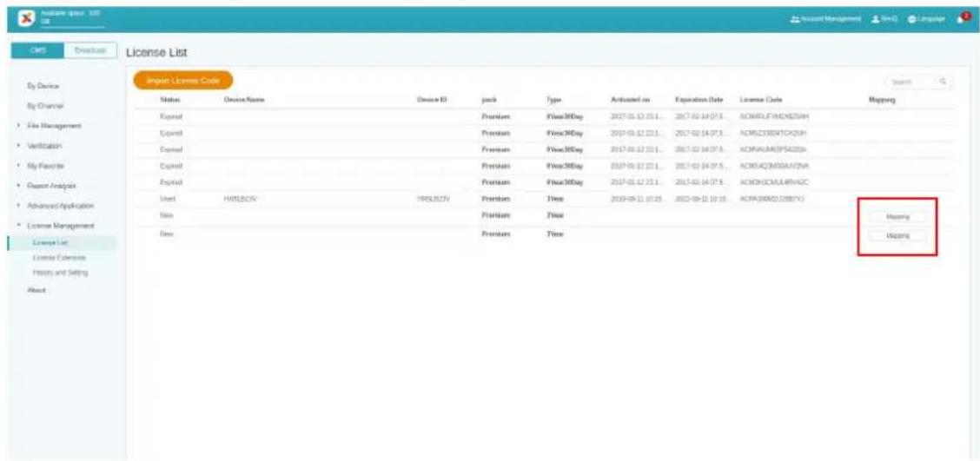The height and width of the screenshot is (461, 980).
Task: Switch to the CMS tab
Action: point(36,52)
